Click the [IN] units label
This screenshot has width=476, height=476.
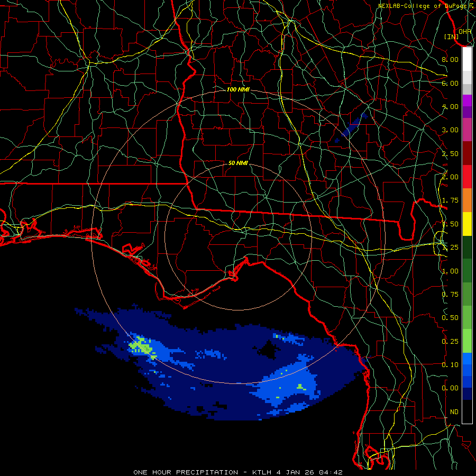(451, 36)
